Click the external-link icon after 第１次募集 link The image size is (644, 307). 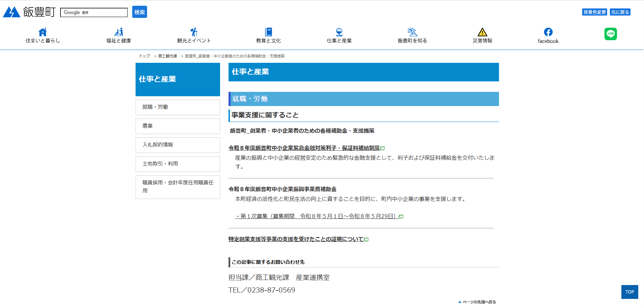(x=401, y=216)
